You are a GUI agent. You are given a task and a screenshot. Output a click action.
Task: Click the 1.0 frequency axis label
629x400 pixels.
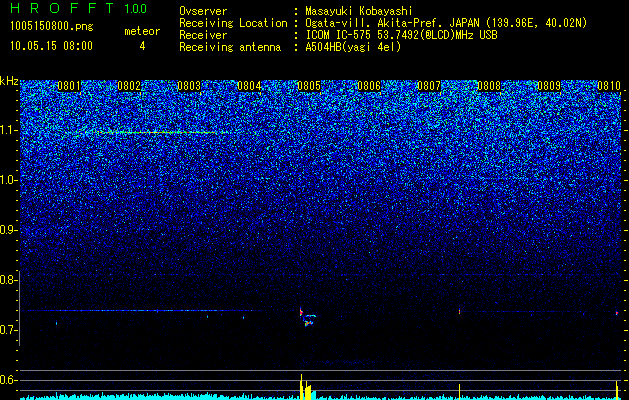(9, 180)
